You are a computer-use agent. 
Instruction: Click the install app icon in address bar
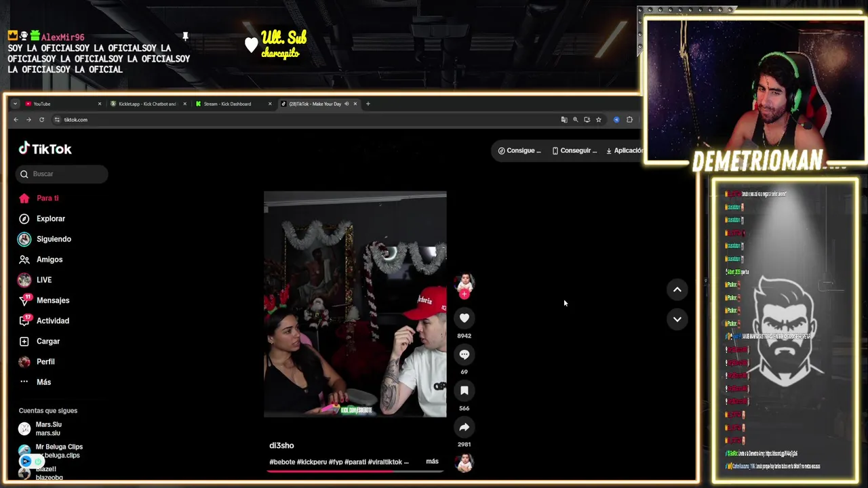point(587,120)
